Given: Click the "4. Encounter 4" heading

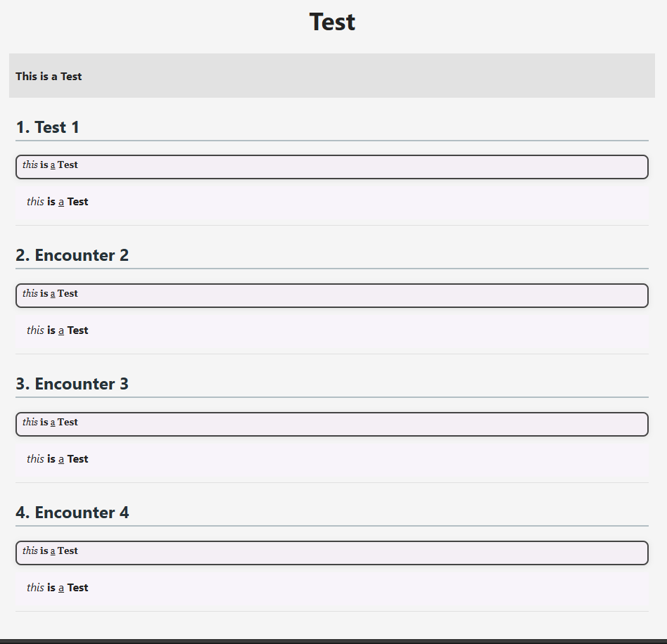Looking at the screenshot, I should [72, 513].
